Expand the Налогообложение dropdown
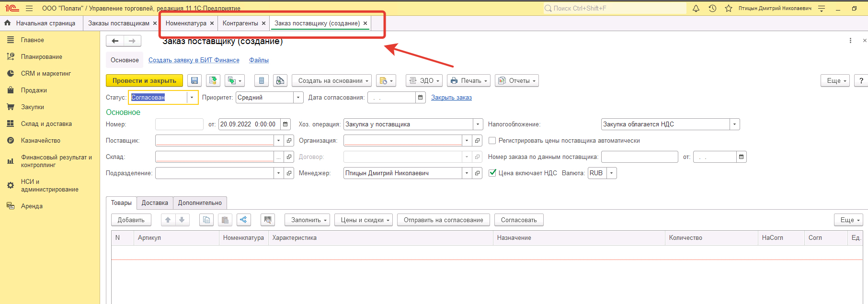The width and height of the screenshot is (868, 304). tap(734, 124)
